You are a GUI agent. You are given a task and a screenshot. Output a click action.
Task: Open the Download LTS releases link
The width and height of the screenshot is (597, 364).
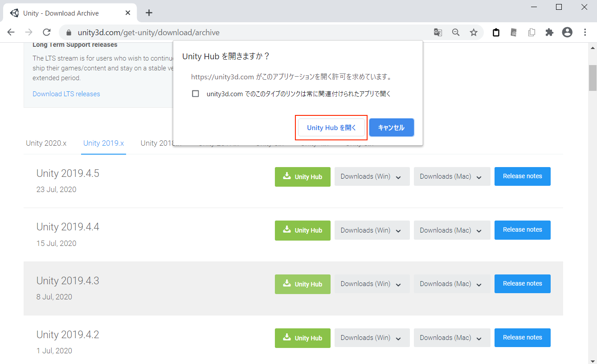(x=66, y=94)
